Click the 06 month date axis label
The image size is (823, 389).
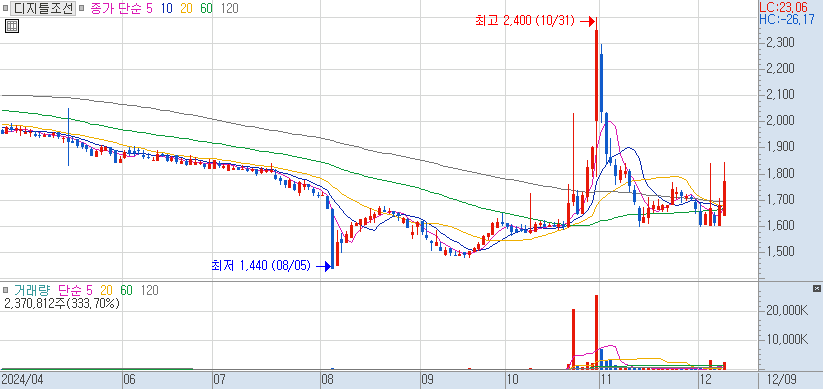(x=130, y=379)
